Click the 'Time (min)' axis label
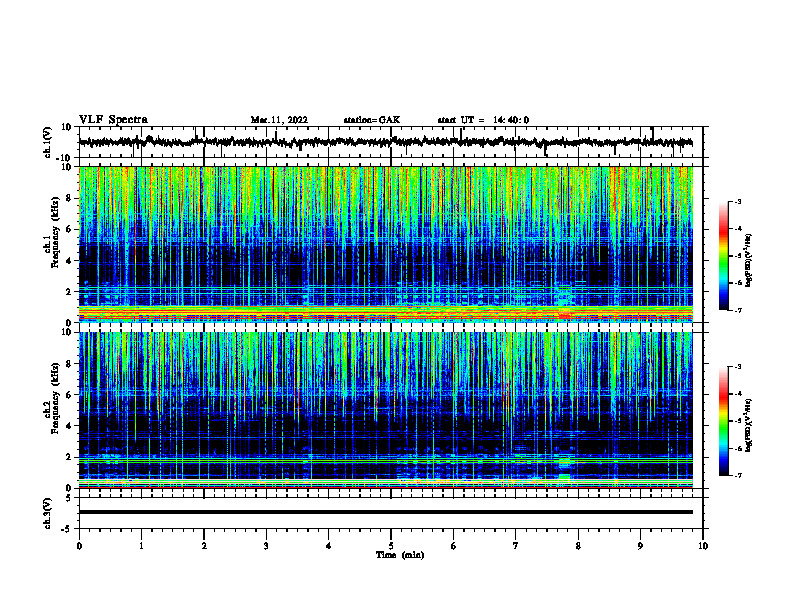Image resolution: width=792 pixels, height=612 pixels. [x=400, y=555]
